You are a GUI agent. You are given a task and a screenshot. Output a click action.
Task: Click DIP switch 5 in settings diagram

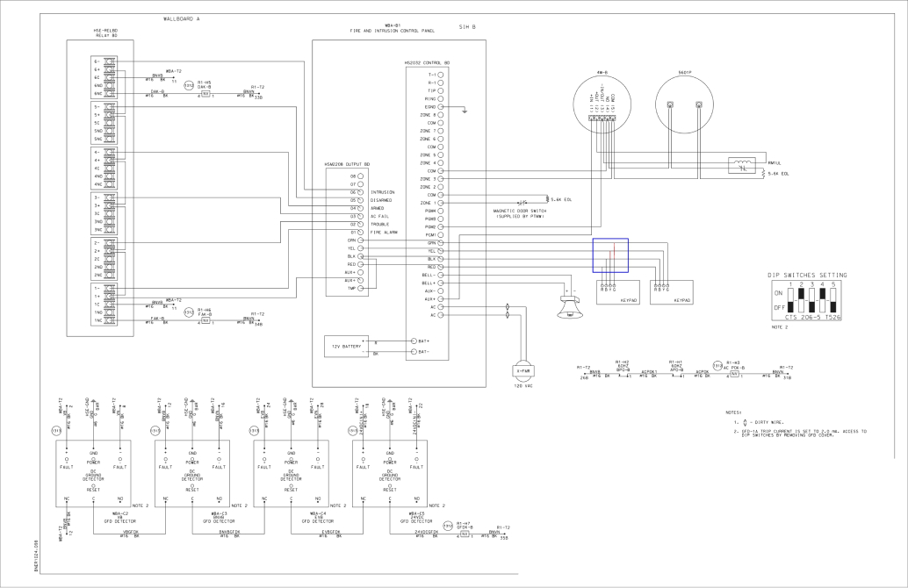833,300
